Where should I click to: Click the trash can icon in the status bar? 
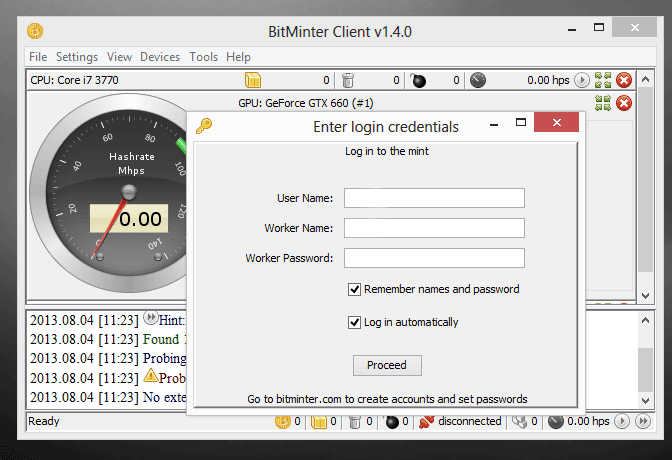(x=355, y=422)
